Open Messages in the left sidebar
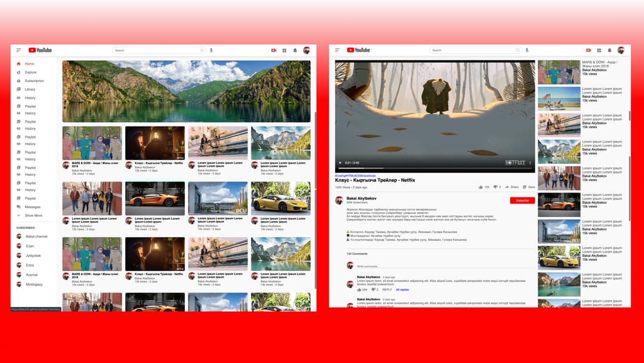 pos(29,207)
